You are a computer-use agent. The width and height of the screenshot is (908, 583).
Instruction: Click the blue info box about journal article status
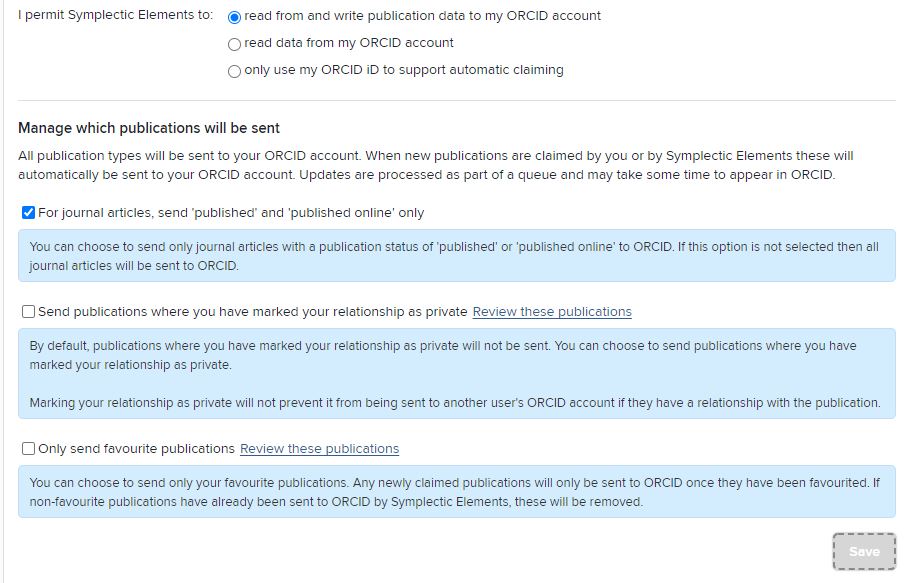[457, 255]
